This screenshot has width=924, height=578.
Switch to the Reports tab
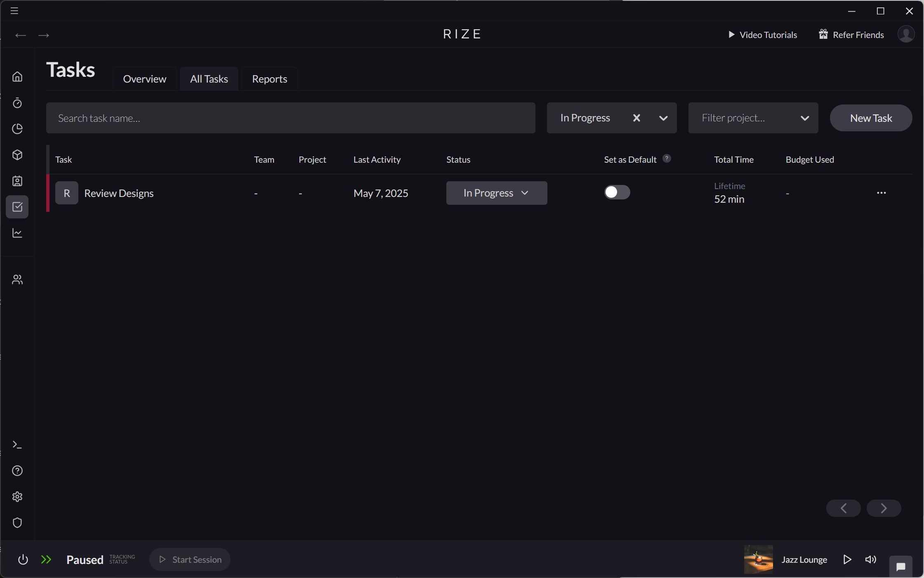[269, 78]
